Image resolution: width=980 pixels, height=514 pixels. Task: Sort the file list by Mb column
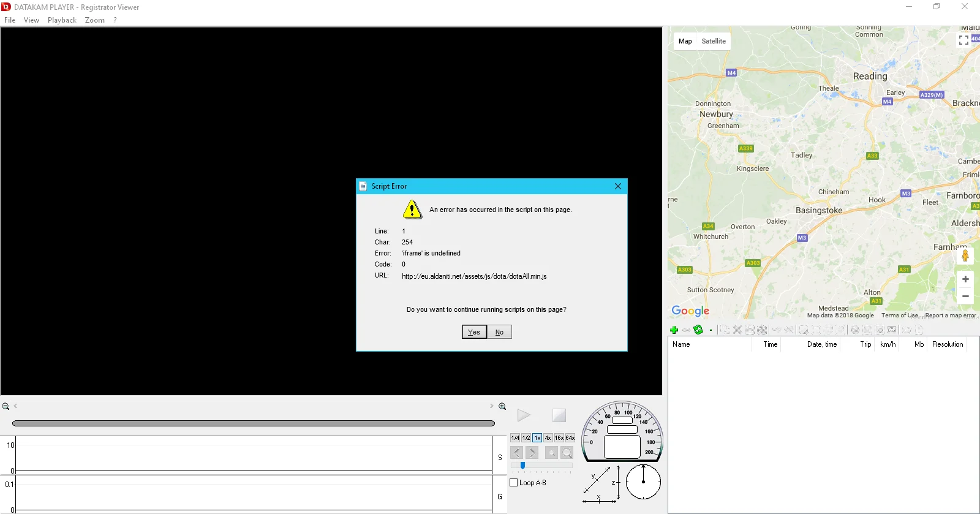(x=913, y=344)
